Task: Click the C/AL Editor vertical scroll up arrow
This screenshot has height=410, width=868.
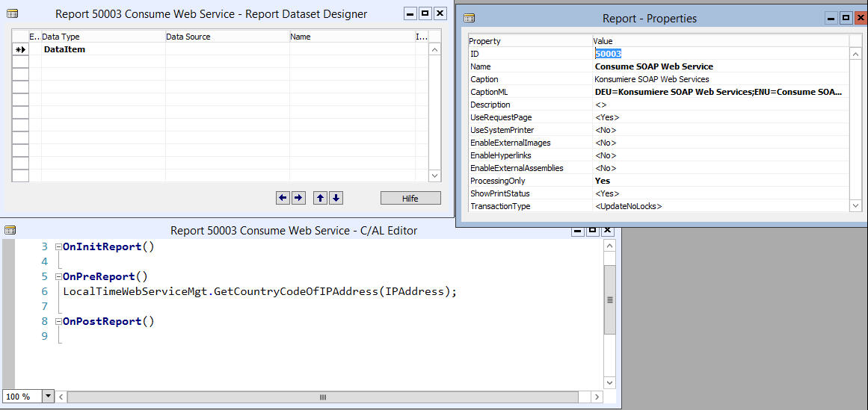Action: click(609, 246)
